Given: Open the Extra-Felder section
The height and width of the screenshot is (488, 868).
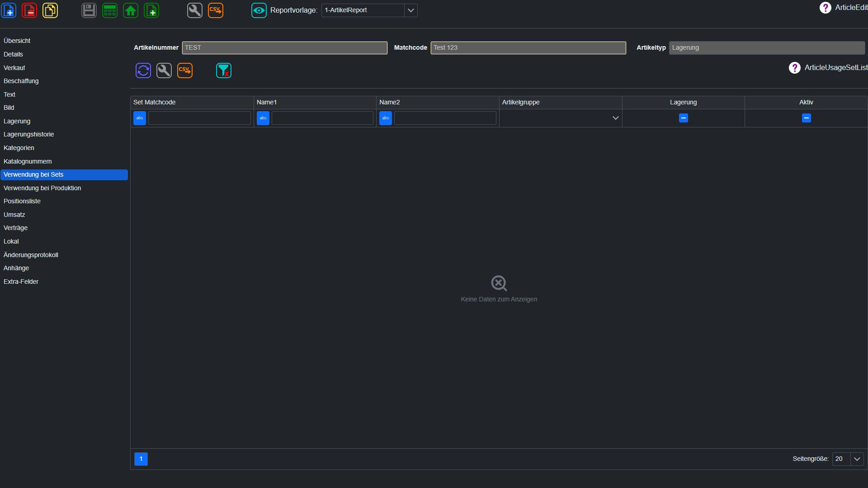Looking at the screenshot, I should pyautogui.click(x=64, y=282).
